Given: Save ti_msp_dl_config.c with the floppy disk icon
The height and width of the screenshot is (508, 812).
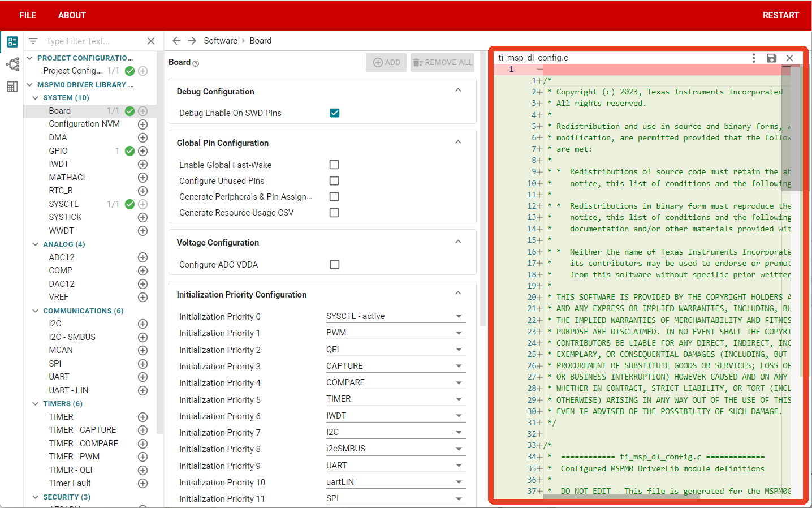Looking at the screenshot, I should tap(771, 58).
